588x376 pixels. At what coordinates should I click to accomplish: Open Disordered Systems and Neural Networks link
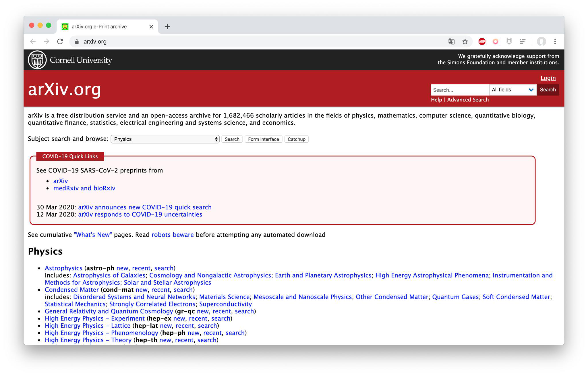(134, 297)
